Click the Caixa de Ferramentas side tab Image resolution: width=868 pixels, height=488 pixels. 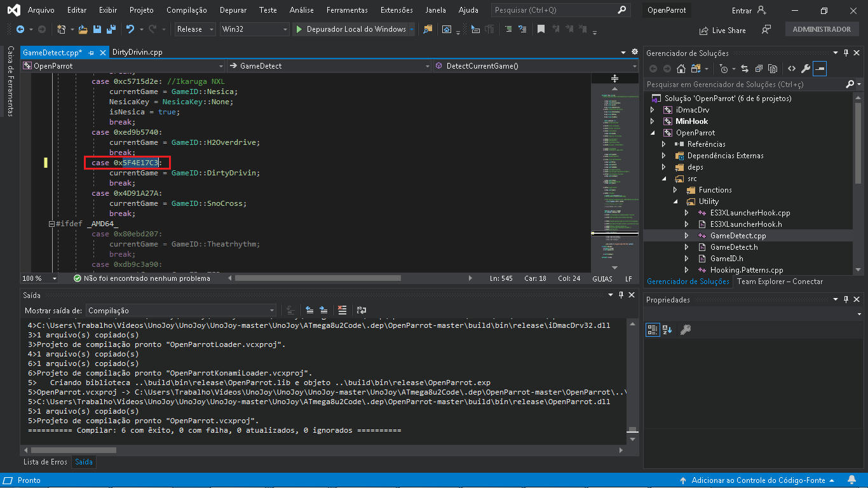coord(10,81)
